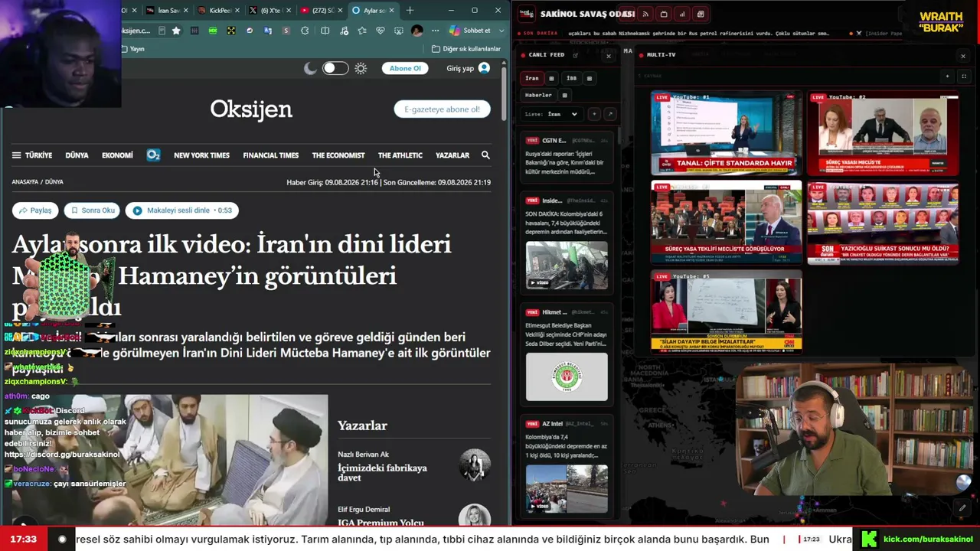Viewport: 980px width, 551px height.
Task: Click the translate extension icon in toolbar
Action: pos(267,31)
